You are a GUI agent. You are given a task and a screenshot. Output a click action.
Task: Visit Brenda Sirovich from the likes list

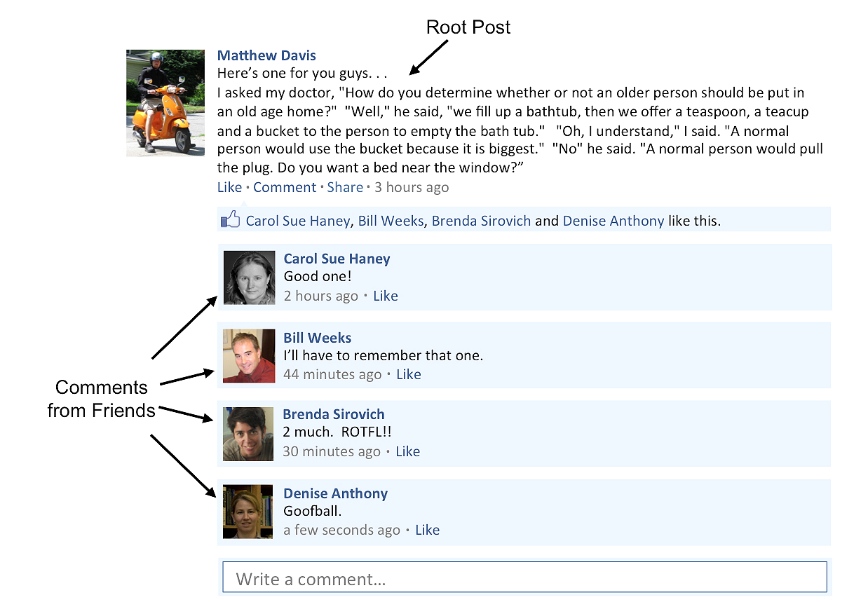coord(481,221)
